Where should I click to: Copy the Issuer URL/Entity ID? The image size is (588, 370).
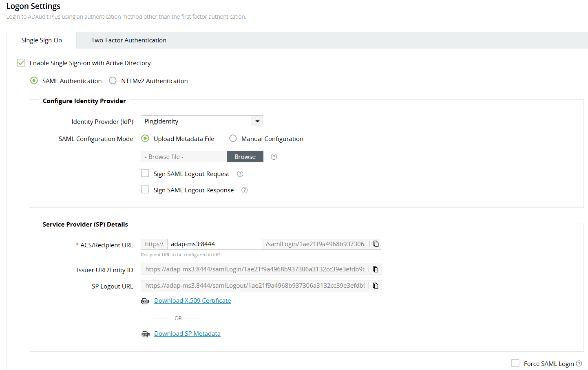click(x=376, y=269)
